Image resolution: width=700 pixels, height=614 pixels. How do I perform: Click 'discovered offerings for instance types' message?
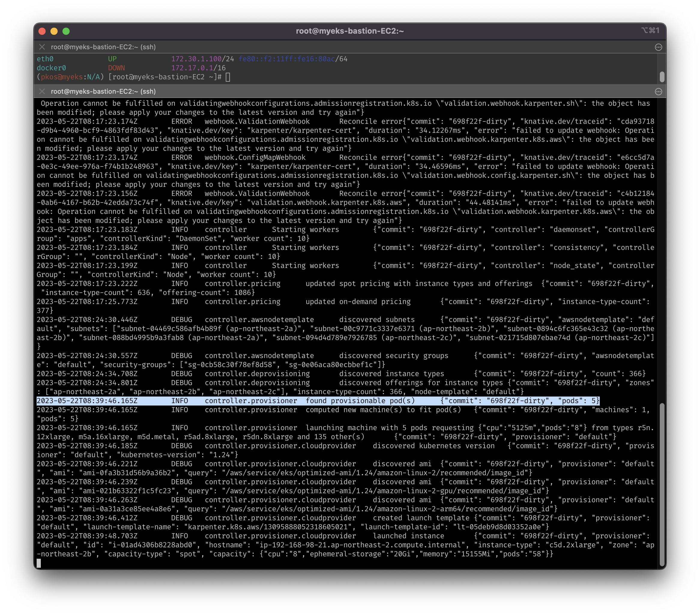pyautogui.click(x=421, y=383)
